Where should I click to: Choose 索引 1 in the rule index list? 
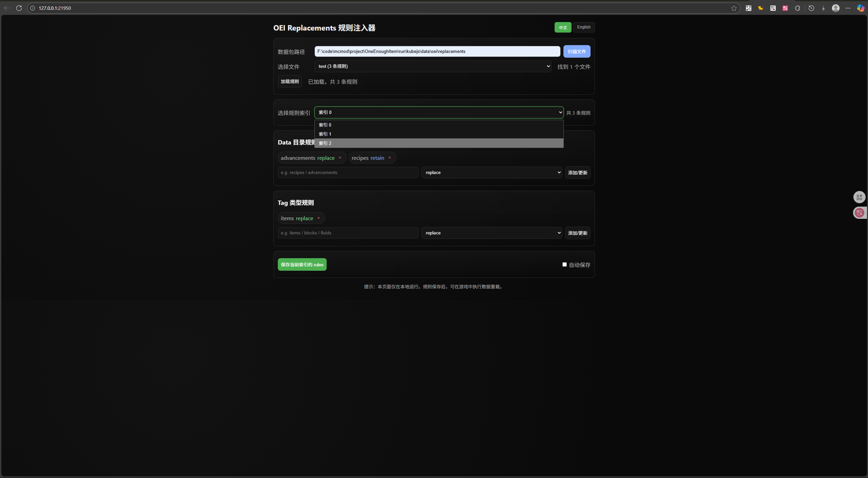tap(439, 134)
